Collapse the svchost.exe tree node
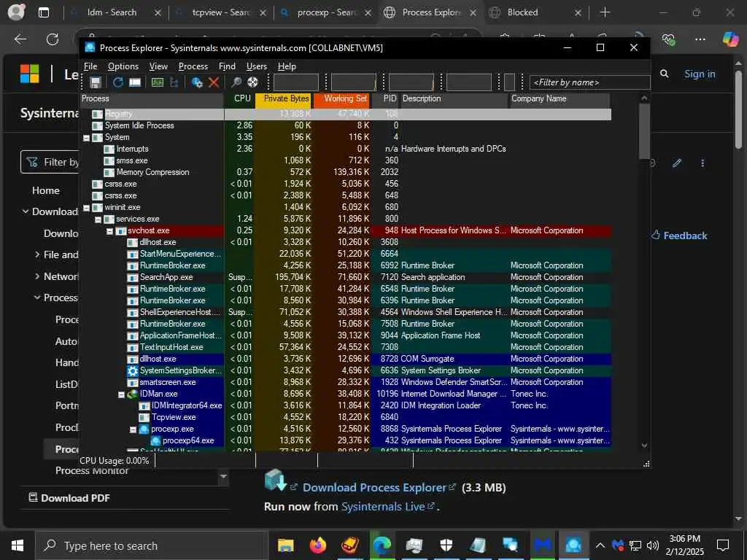 (x=109, y=231)
